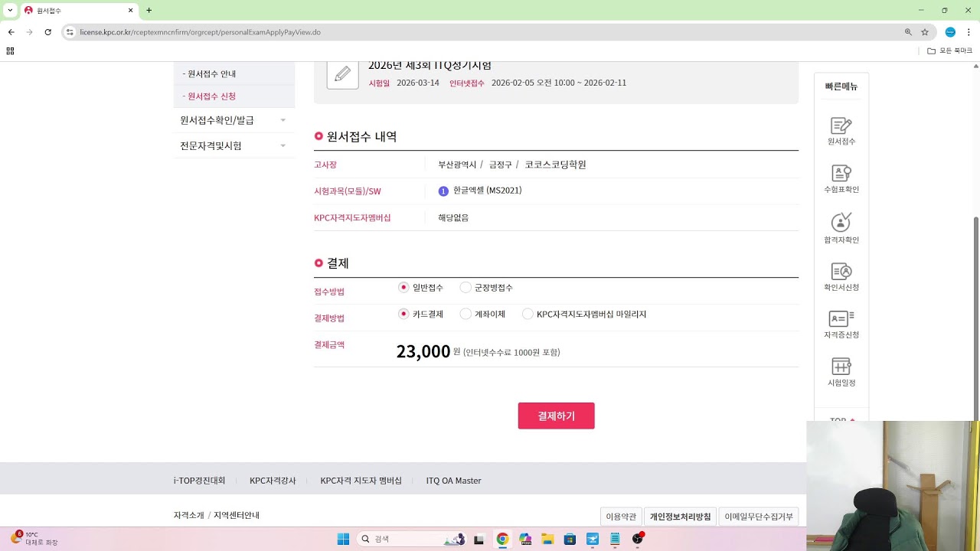Reload the page with refresh icon

(x=47, y=32)
